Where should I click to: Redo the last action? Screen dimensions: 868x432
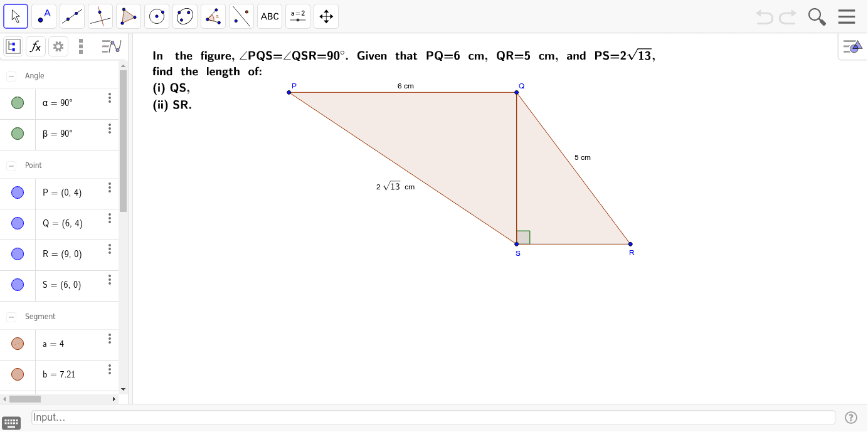(x=788, y=17)
